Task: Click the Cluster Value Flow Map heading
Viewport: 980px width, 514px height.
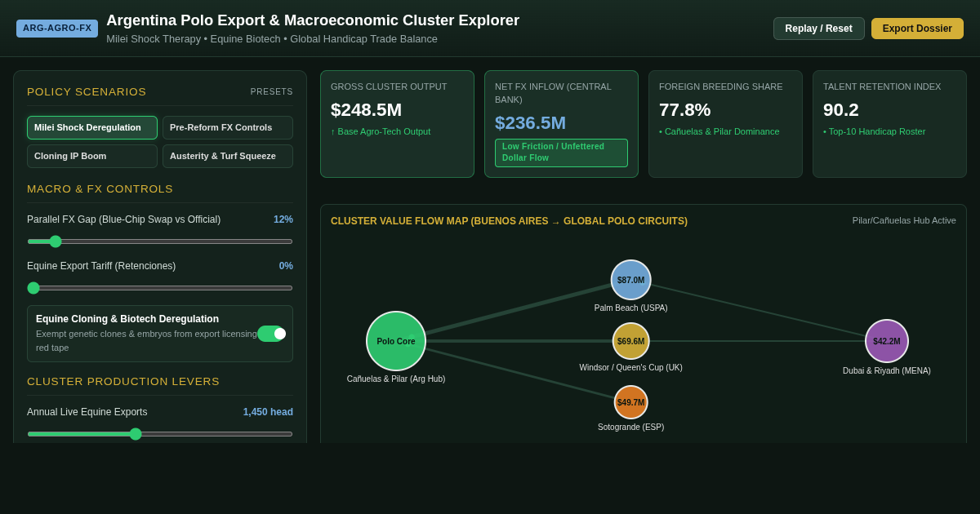Action: coord(509,221)
